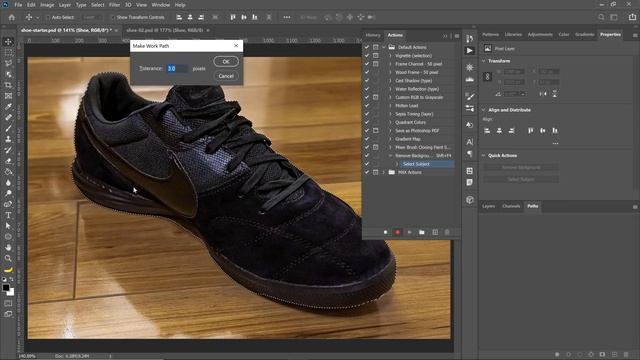The image size is (640, 360).
Task: Select the Crop tool
Action: 8,85
